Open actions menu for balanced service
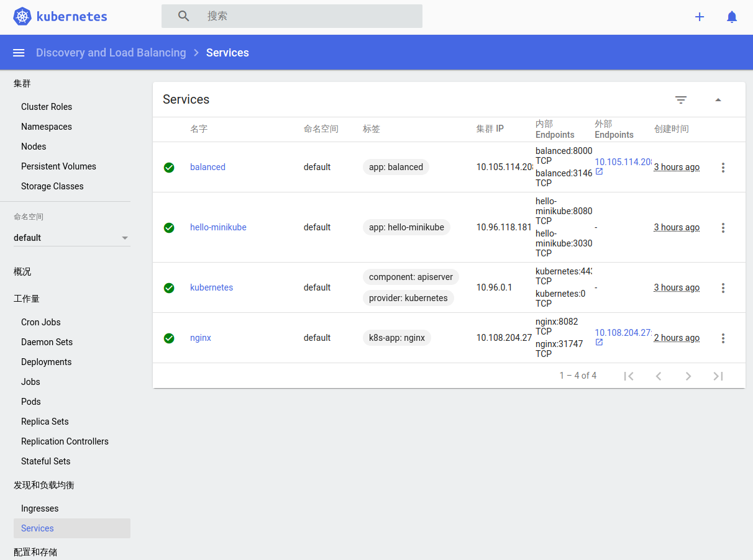 tap(723, 168)
